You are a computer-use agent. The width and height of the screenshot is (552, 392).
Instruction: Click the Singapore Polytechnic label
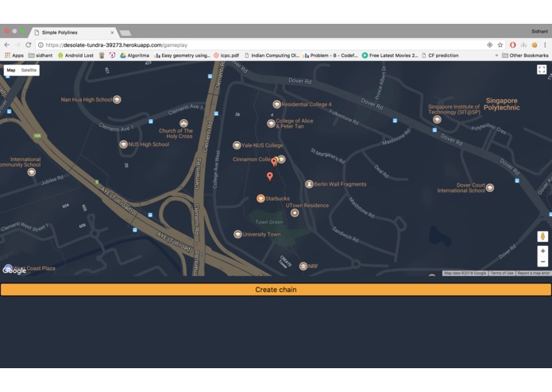coord(501,104)
